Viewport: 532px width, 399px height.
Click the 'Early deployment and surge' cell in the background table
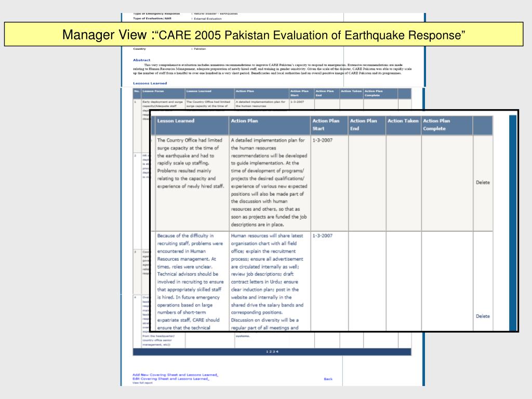(163, 102)
